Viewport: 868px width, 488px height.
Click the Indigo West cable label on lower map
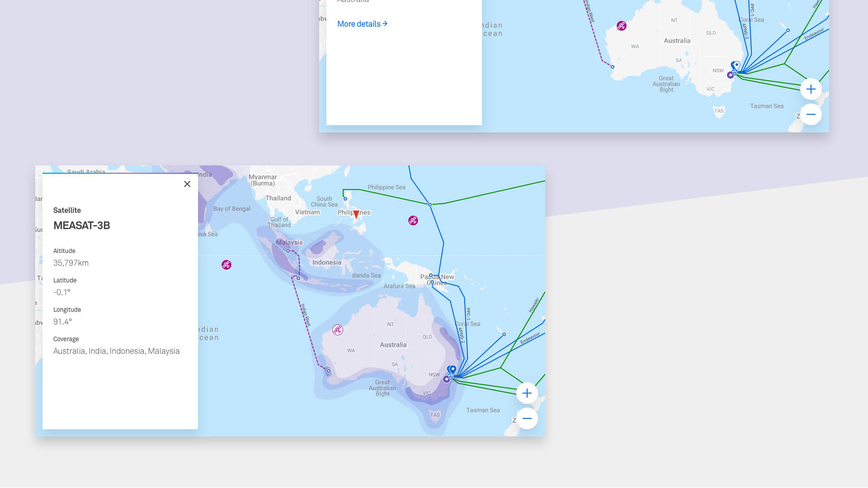[306, 315]
